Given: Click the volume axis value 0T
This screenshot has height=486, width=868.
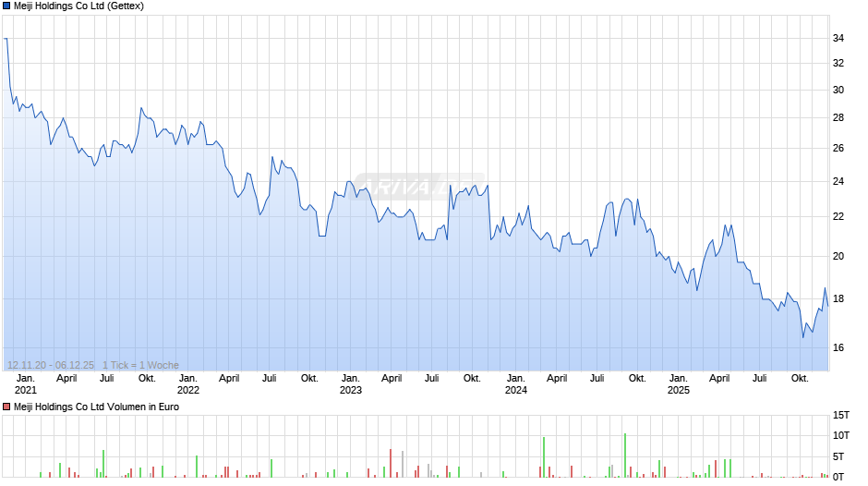Looking at the screenshot, I should [838, 477].
